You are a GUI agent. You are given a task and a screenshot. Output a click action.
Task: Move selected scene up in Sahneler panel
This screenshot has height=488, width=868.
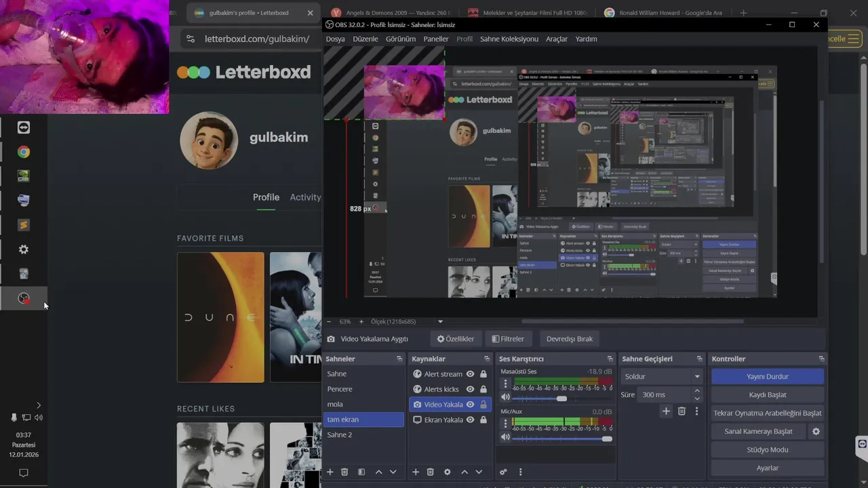[378, 472]
